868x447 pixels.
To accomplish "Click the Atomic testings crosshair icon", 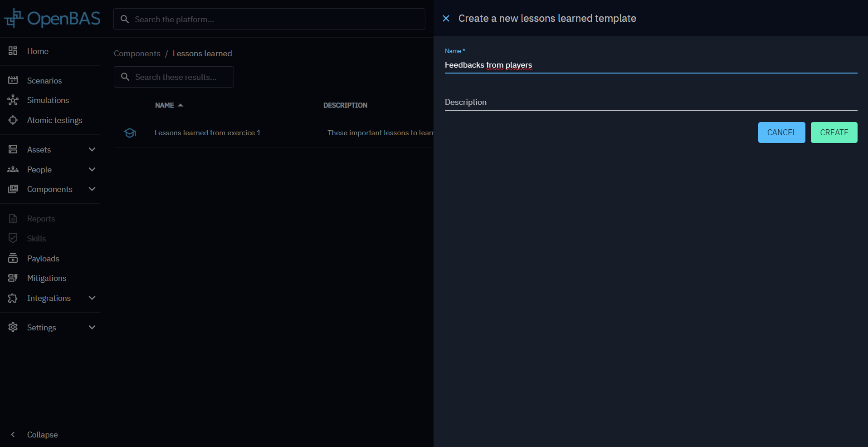I will coord(13,120).
